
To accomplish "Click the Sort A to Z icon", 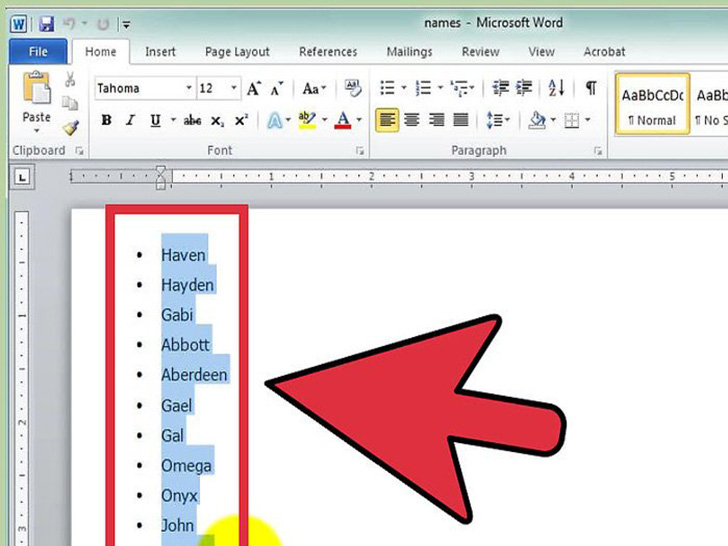I will click(556, 88).
